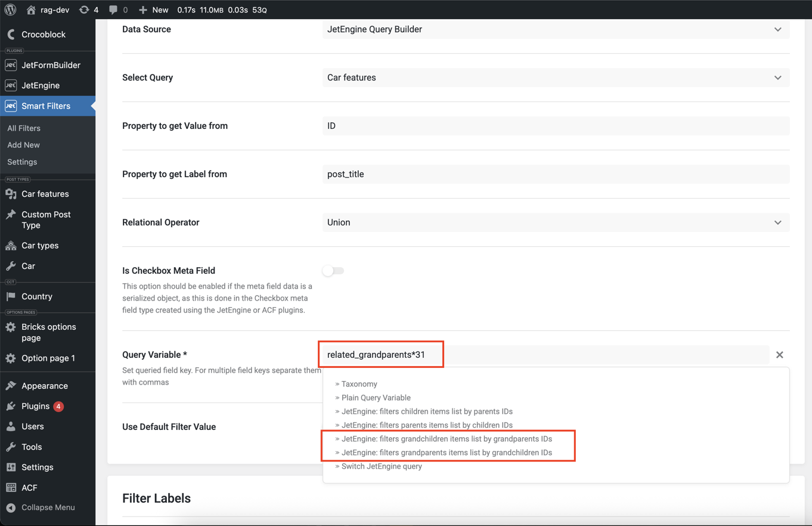Go to All Filters submenu
The width and height of the screenshot is (812, 526).
point(24,128)
